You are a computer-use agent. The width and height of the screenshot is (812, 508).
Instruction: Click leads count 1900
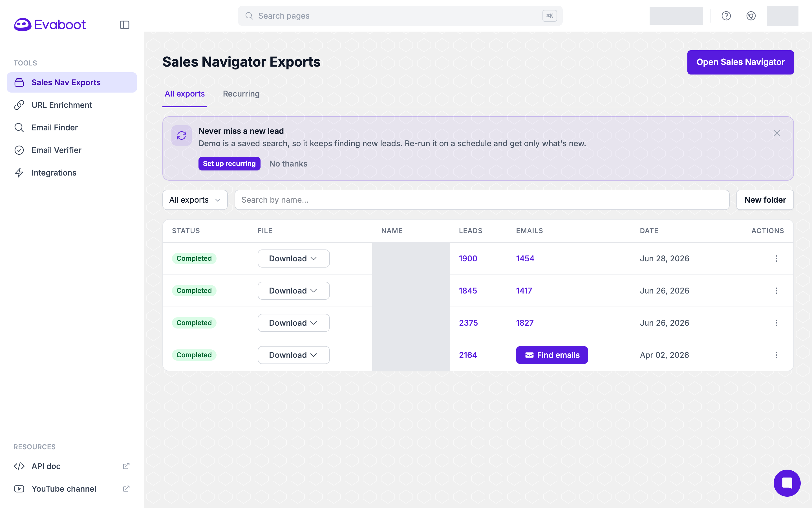coord(468,258)
